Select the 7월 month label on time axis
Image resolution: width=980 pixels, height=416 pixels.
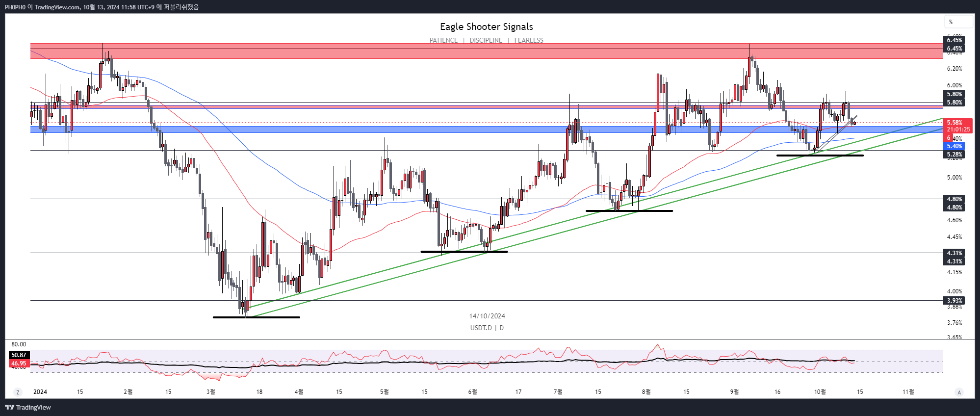tap(558, 392)
